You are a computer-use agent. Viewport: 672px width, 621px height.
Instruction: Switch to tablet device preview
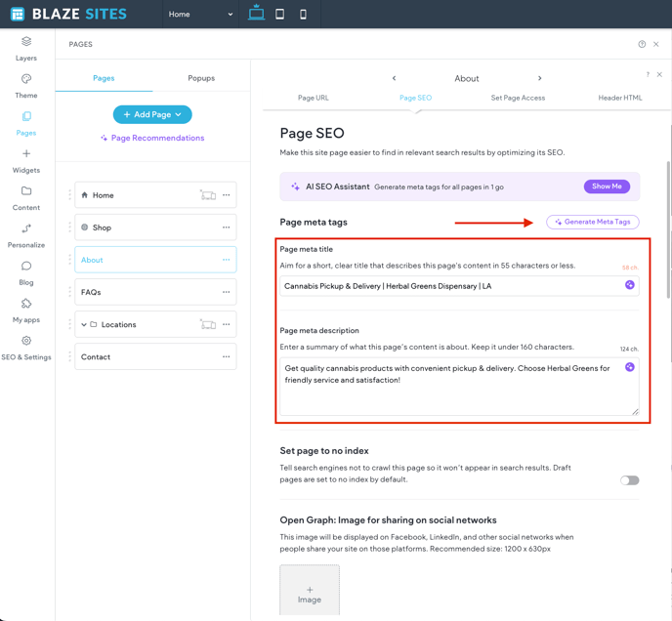click(x=279, y=15)
